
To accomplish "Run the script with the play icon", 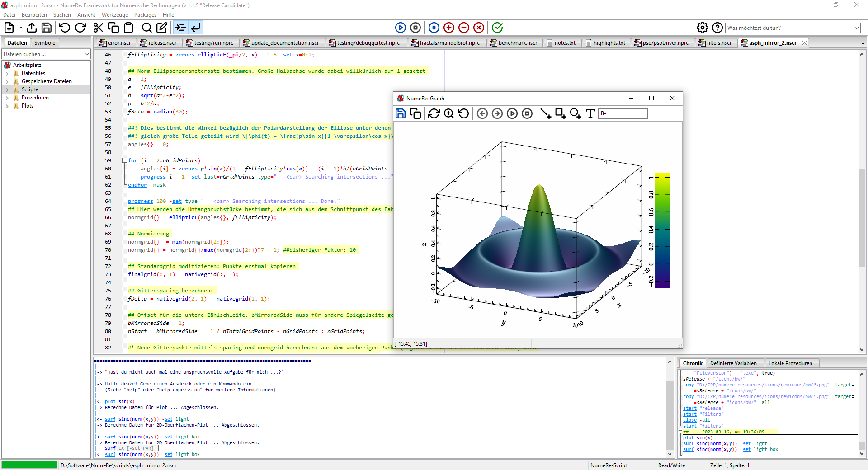I will tap(401, 28).
